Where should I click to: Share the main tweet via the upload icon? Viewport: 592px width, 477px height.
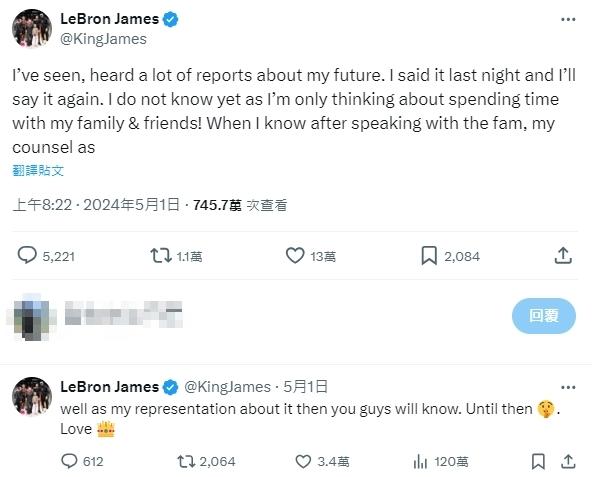pos(563,256)
